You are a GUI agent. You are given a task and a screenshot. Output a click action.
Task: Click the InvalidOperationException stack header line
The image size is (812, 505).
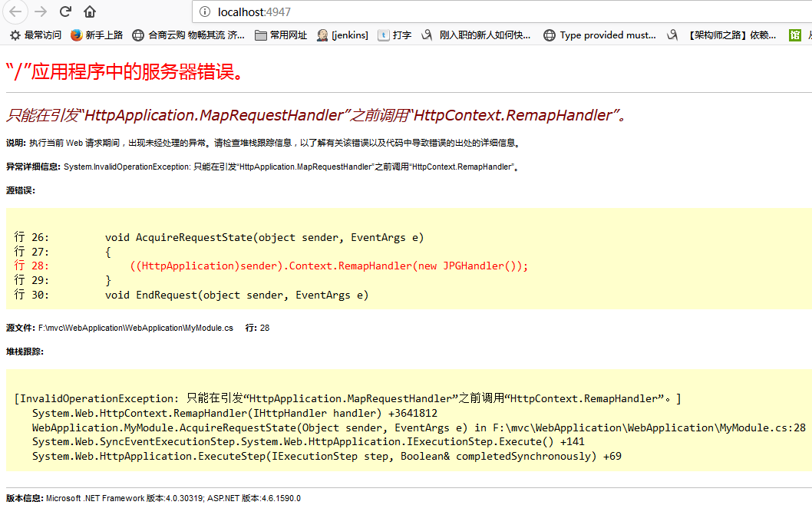[x=348, y=398]
